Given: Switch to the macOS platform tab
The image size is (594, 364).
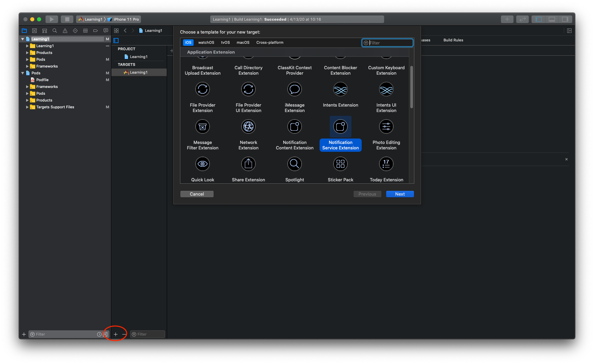Looking at the screenshot, I should tap(243, 42).
